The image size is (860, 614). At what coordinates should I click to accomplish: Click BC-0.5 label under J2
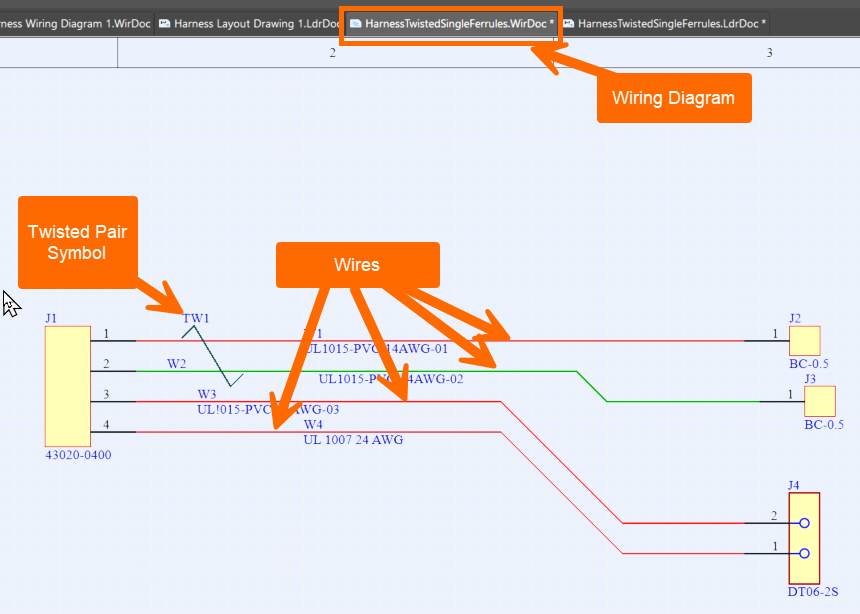pos(809,364)
